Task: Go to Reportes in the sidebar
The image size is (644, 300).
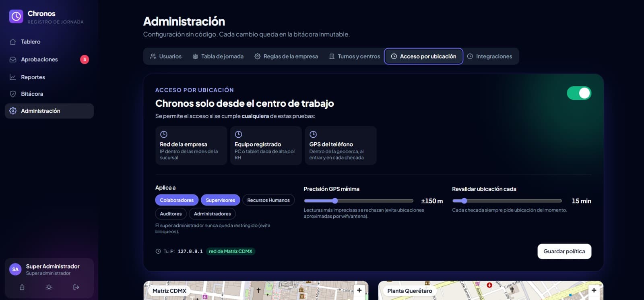Action: tap(49, 77)
